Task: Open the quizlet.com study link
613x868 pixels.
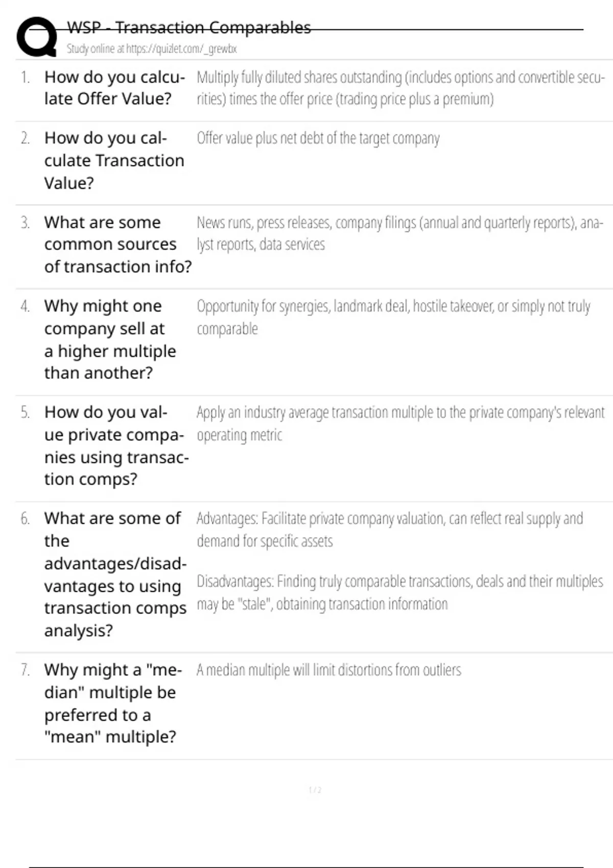Action: pos(152,49)
